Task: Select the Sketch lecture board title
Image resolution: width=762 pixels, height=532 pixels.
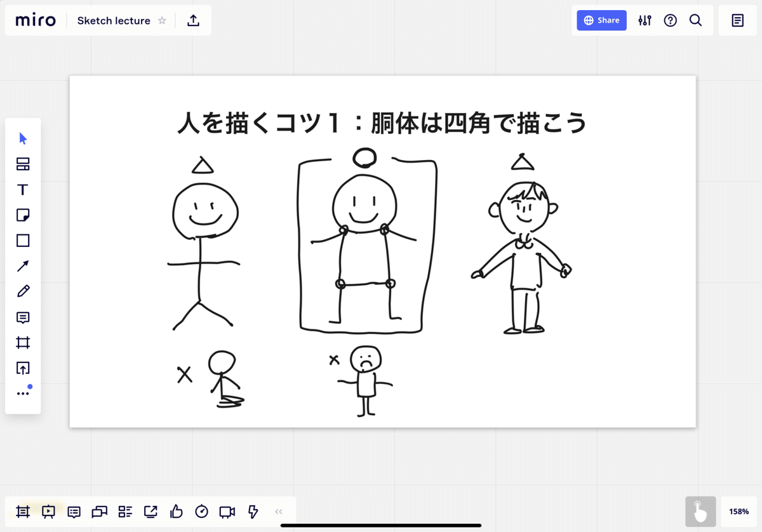Action: coord(113,20)
